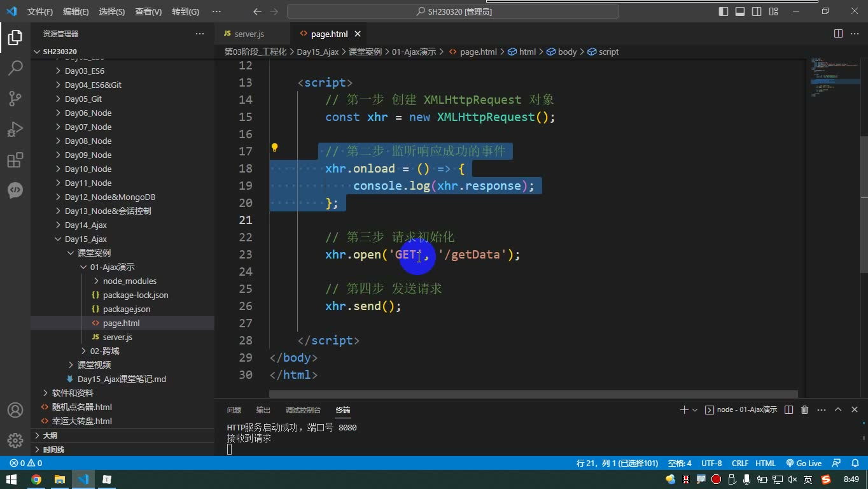
Task: Create a new terminal with plus icon
Action: [x=684, y=410]
